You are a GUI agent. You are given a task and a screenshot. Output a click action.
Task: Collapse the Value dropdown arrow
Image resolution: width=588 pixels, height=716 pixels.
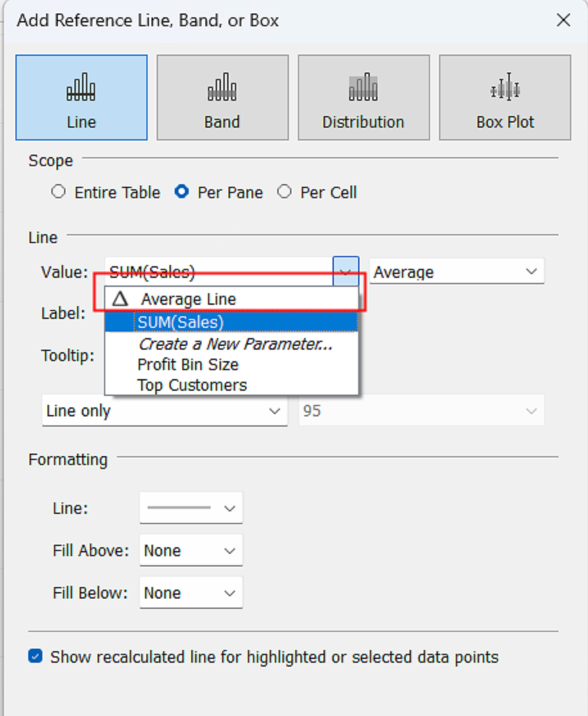345,271
